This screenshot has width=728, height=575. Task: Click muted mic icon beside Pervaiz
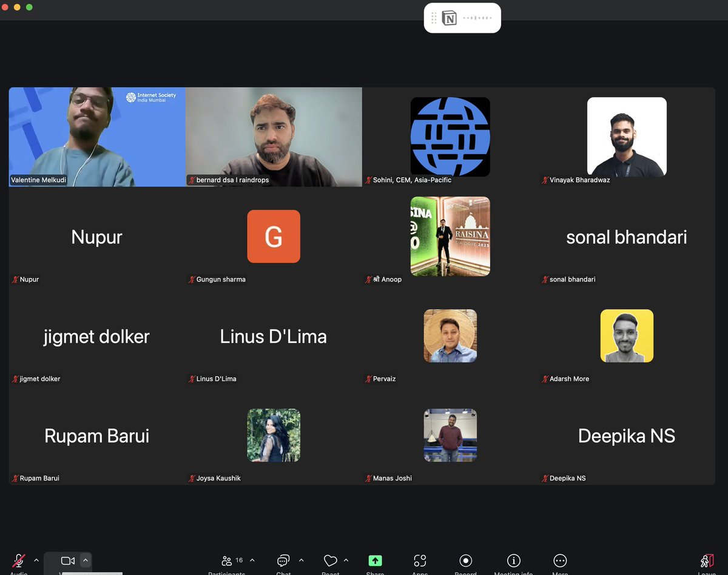(x=368, y=379)
